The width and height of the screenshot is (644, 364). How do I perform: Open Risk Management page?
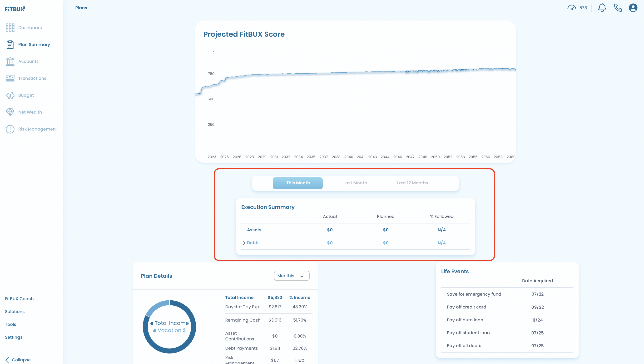coord(37,129)
